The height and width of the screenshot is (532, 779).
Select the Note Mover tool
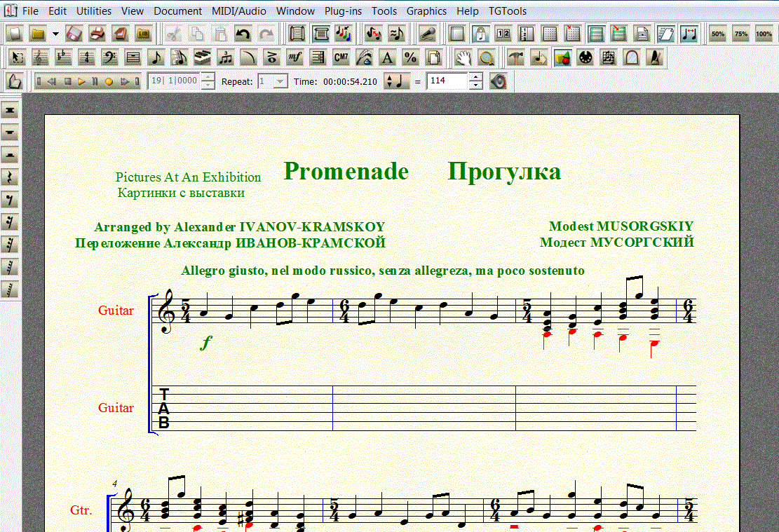pos(539,57)
